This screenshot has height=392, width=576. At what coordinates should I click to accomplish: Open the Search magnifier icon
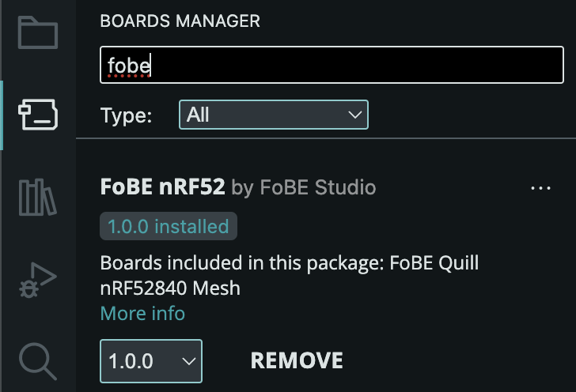click(x=37, y=361)
